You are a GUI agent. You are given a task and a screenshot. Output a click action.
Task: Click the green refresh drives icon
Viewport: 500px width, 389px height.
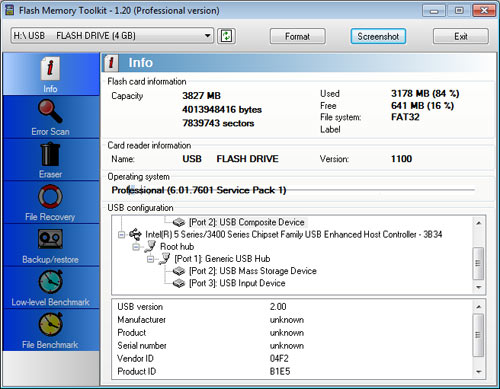[227, 36]
